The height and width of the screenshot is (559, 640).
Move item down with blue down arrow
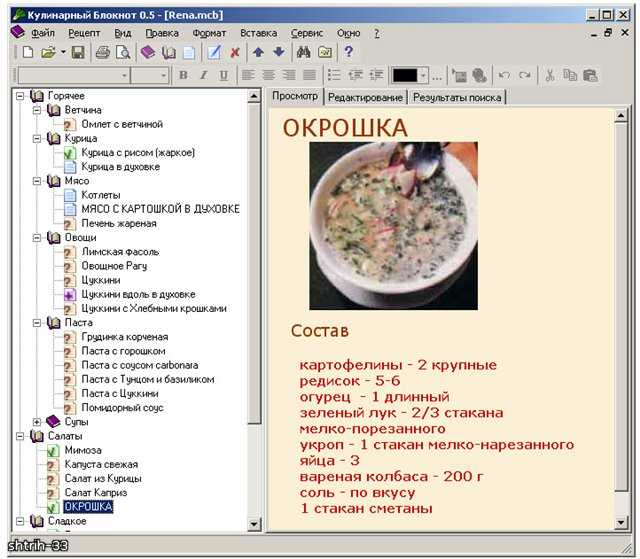tap(279, 52)
